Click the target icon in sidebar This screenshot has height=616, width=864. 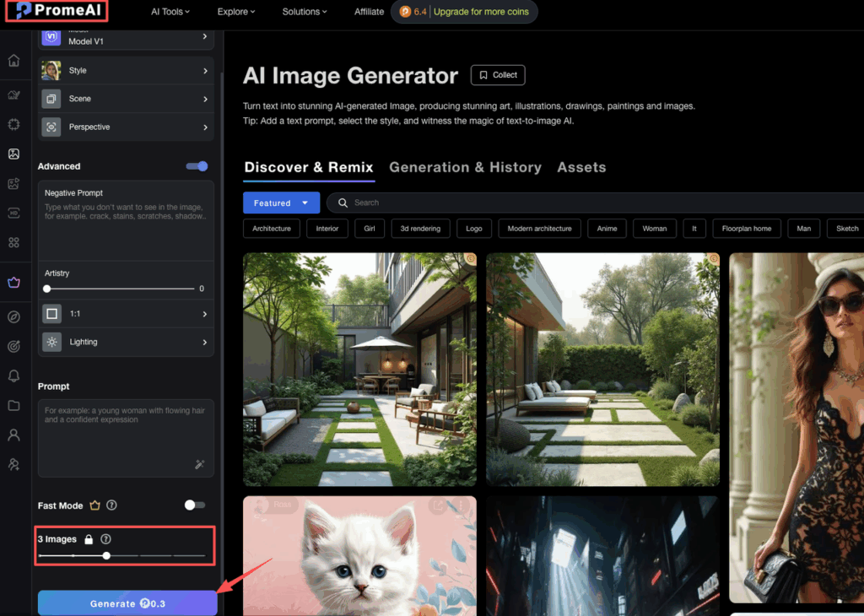[13, 346]
